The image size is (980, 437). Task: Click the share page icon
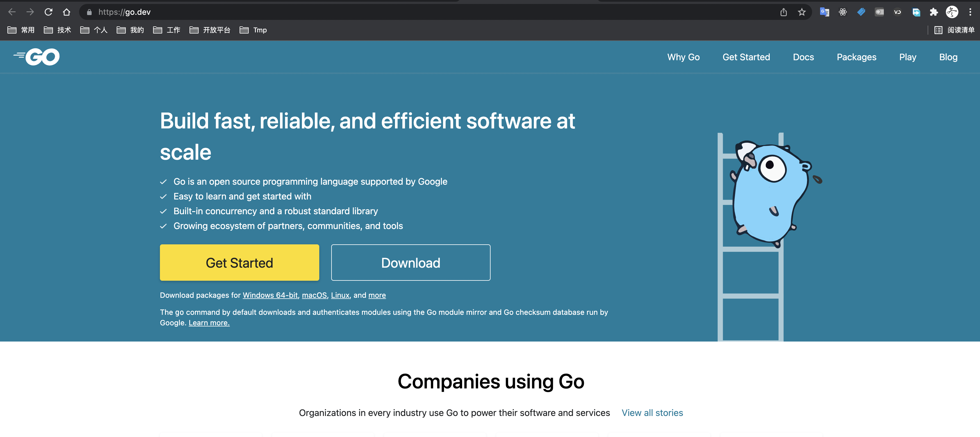pyautogui.click(x=783, y=12)
